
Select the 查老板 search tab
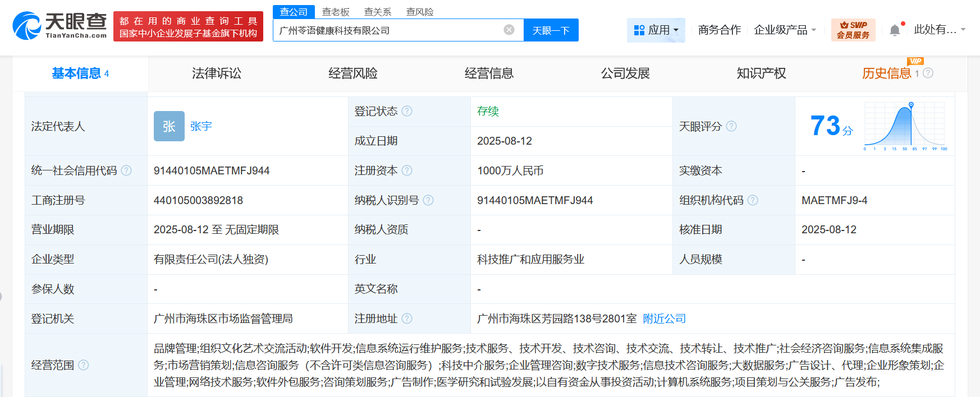tap(336, 12)
